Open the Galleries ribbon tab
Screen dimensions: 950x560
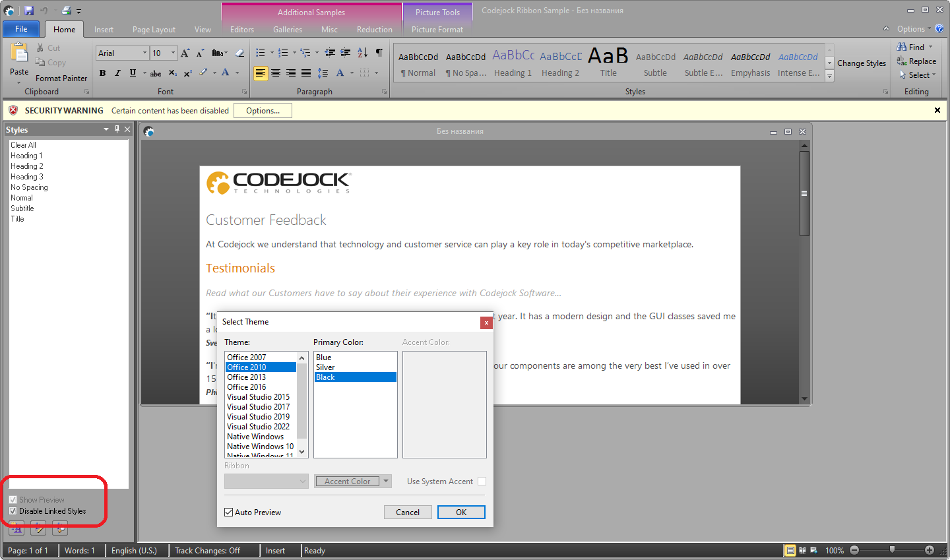pyautogui.click(x=288, y=30)
